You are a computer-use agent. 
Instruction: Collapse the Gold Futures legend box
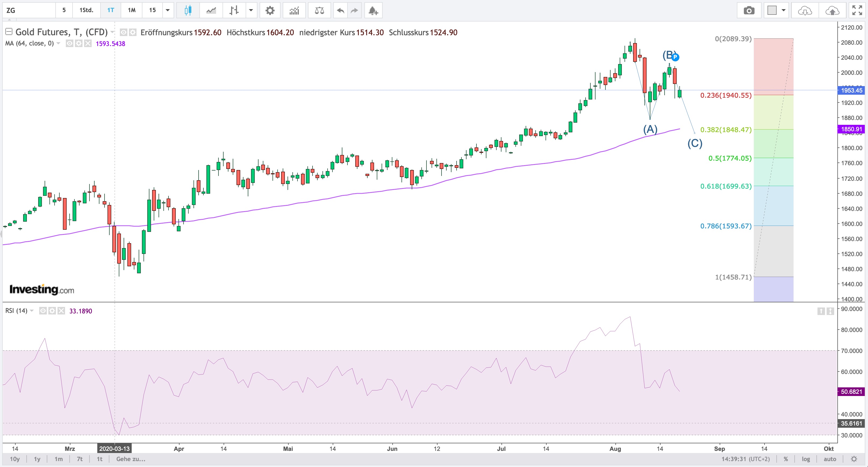coord(9,32)
